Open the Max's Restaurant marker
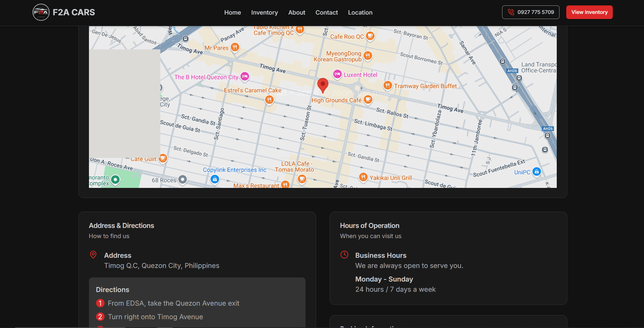 pyautogui.click(x=285, y=185)
